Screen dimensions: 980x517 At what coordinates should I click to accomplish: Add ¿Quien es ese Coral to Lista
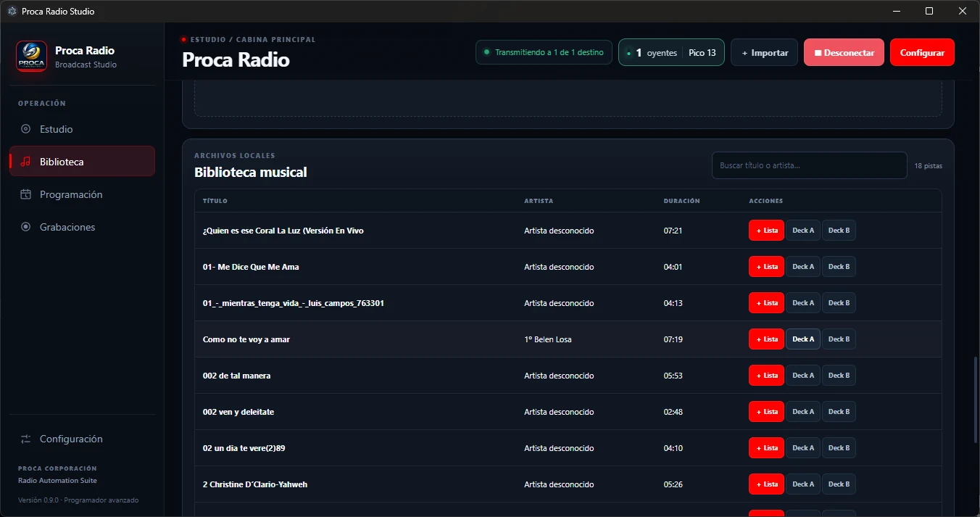click(766, 231)
